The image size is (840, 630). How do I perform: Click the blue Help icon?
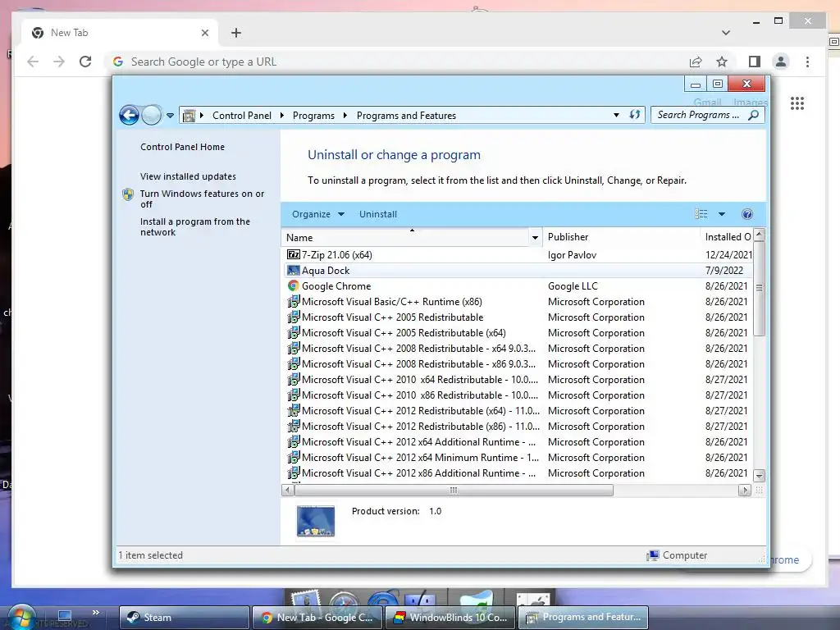click(x=746, y=214)
